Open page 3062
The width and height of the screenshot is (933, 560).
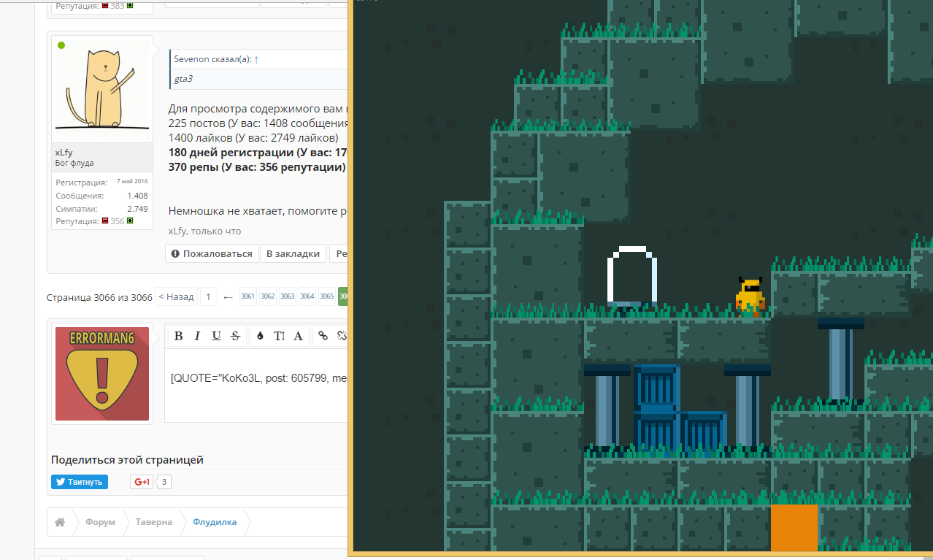coord(268,296)
